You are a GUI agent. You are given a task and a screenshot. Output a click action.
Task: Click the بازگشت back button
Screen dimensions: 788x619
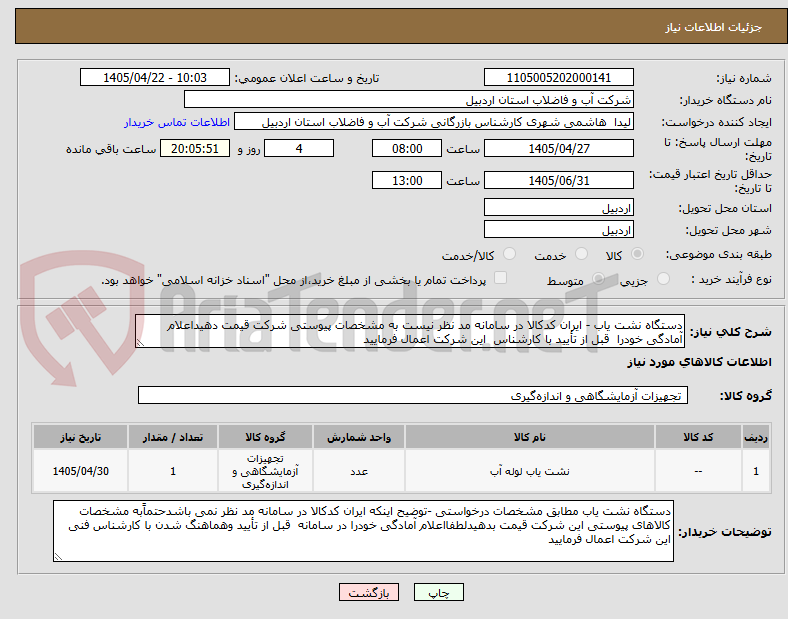pos(369,592)
